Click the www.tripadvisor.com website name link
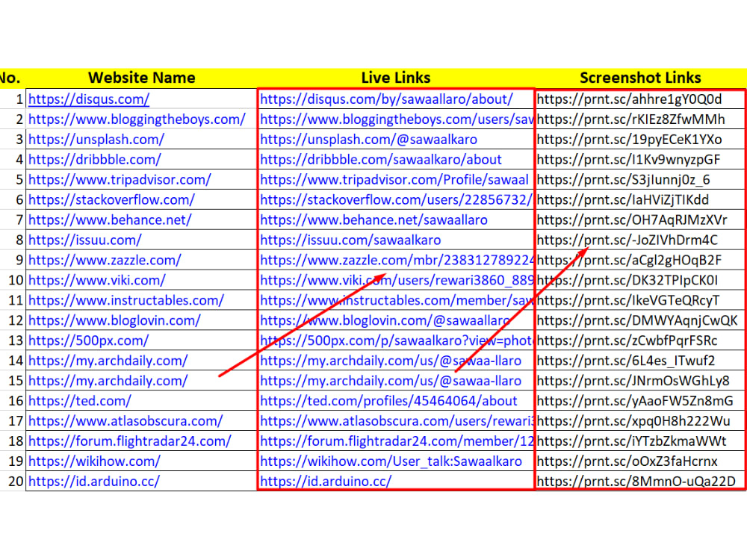The width and height of the screenshot is (747, 560). [120, 179]
